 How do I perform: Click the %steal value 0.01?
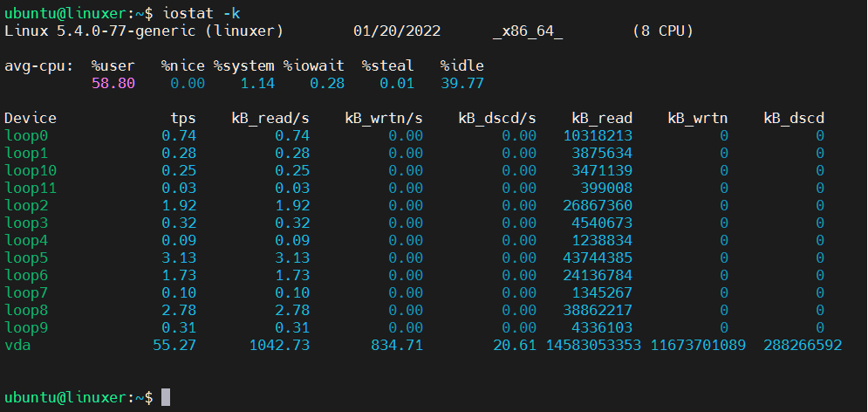click(x=397, y=84)
